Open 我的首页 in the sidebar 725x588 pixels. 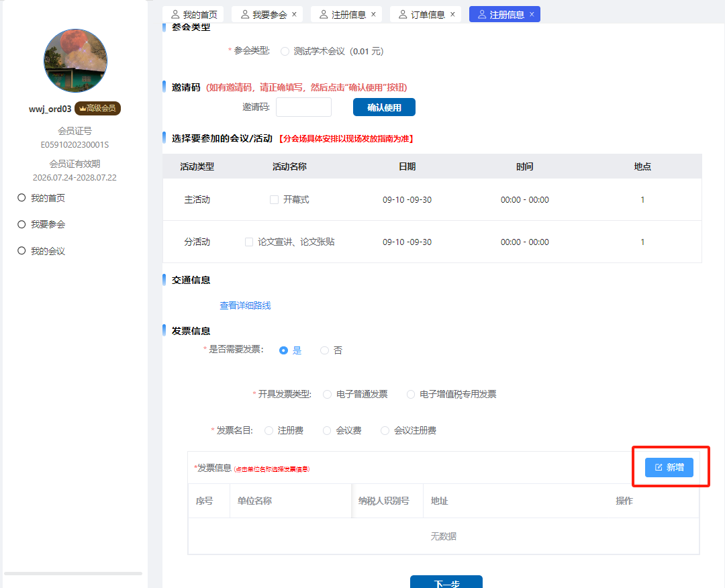click(47, 198)
